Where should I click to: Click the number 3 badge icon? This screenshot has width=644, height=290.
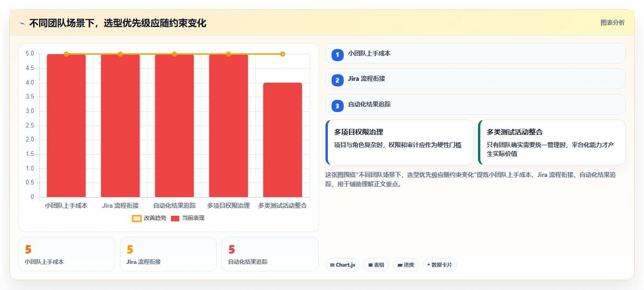(x=338, y=106)
